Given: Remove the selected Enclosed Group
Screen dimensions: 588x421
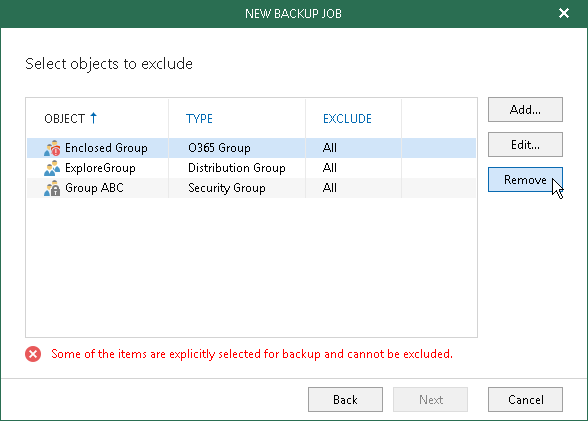Looking at the screenshot, I should pyautogui.click(x=525, y=180).
